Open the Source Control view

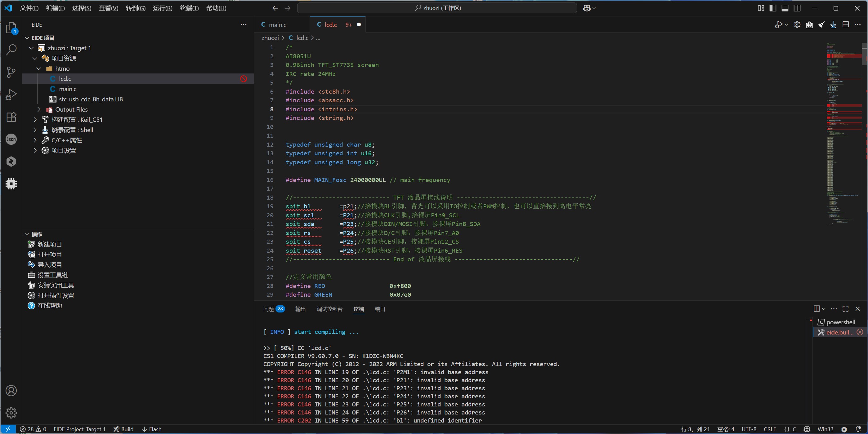11,72
